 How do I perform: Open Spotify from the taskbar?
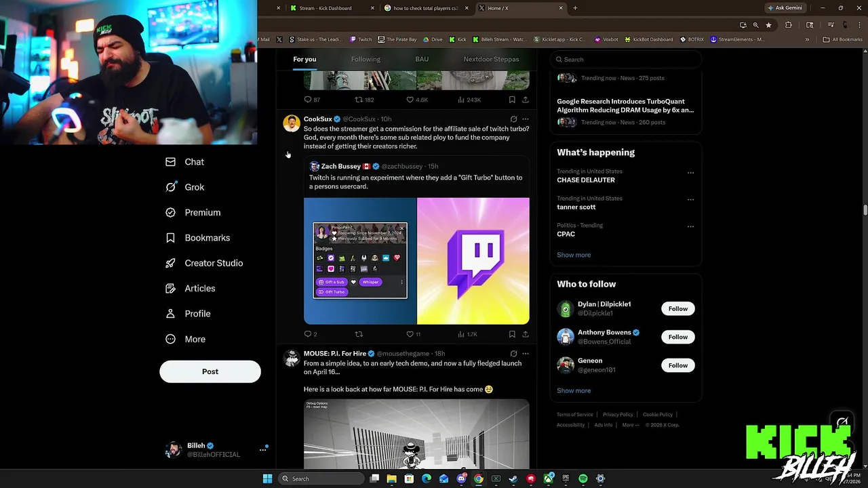pos(583,479)
